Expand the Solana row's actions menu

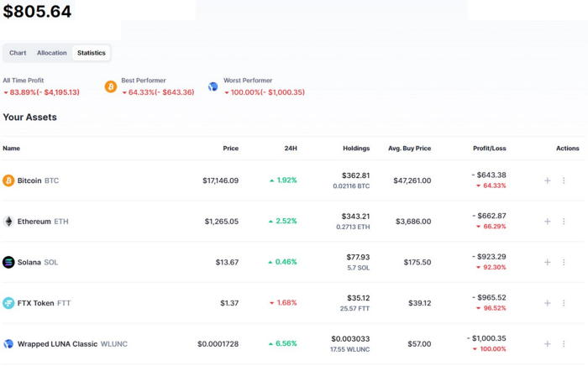(564, 262)
